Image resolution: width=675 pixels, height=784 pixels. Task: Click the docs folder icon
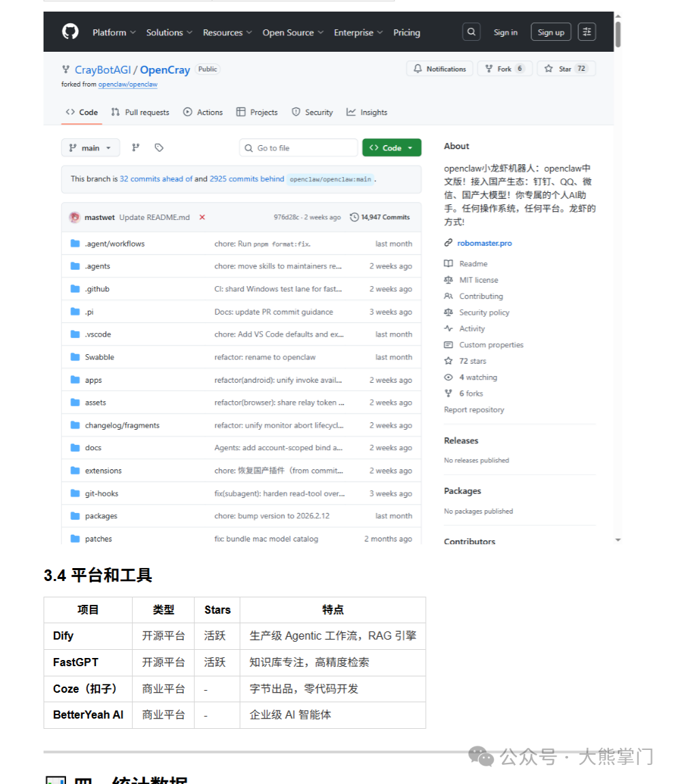pos(75,448)
